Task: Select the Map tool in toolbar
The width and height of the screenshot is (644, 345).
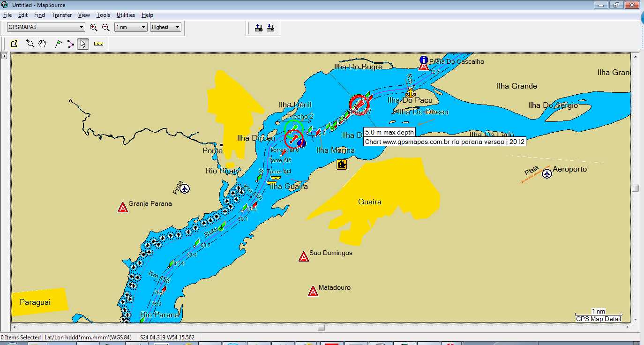Action: (14, 44)
